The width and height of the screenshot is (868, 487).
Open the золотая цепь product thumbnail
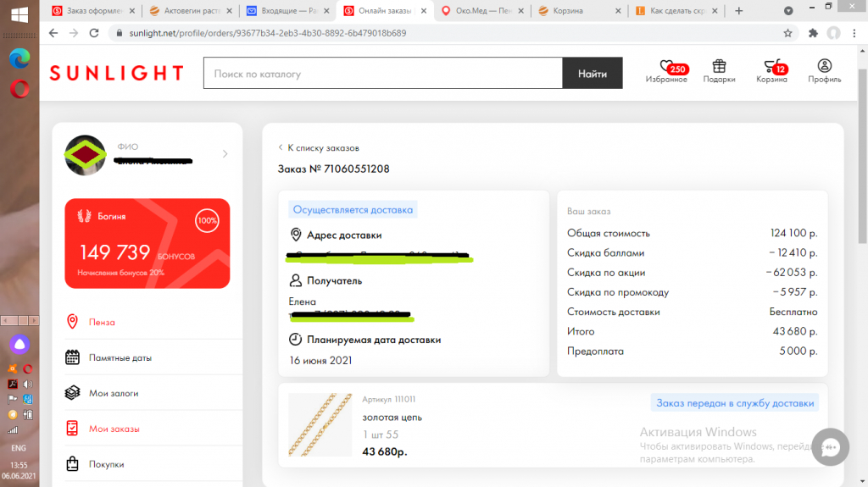pos(320,424)
